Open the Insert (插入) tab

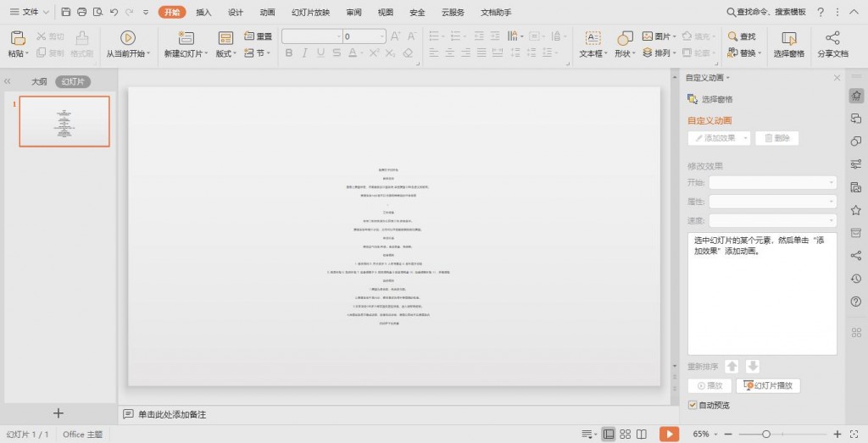pyautogui.click(x=203, y=12)
